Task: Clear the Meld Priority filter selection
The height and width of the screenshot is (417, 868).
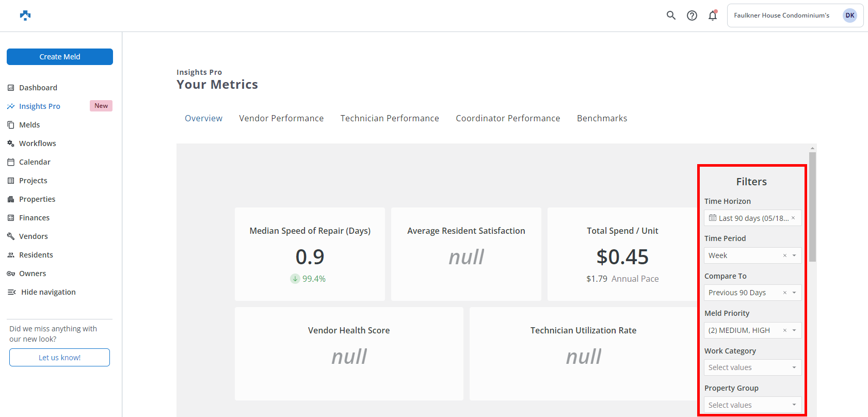Action: coord(785,330)
